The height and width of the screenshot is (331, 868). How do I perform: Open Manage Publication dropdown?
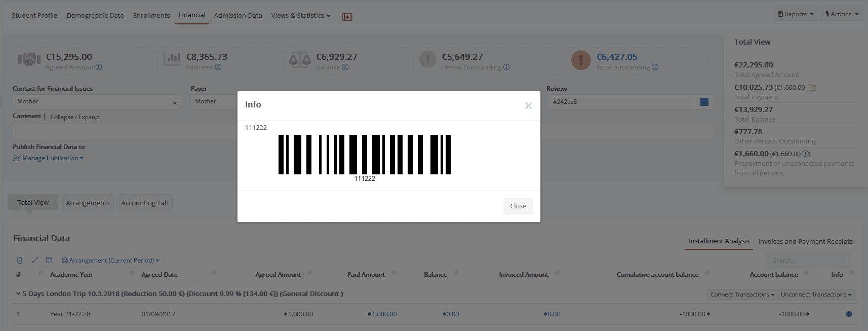click(49, 158)
